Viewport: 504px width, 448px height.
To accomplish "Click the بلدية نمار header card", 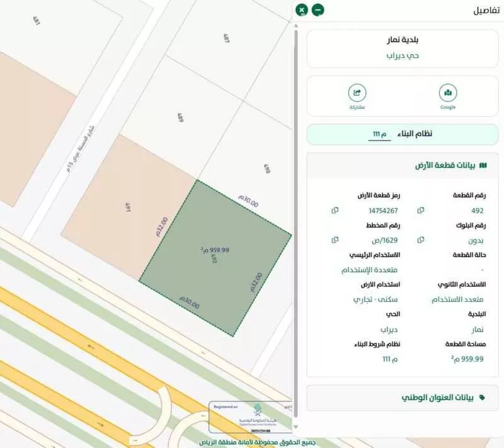I will pos(403,40).
